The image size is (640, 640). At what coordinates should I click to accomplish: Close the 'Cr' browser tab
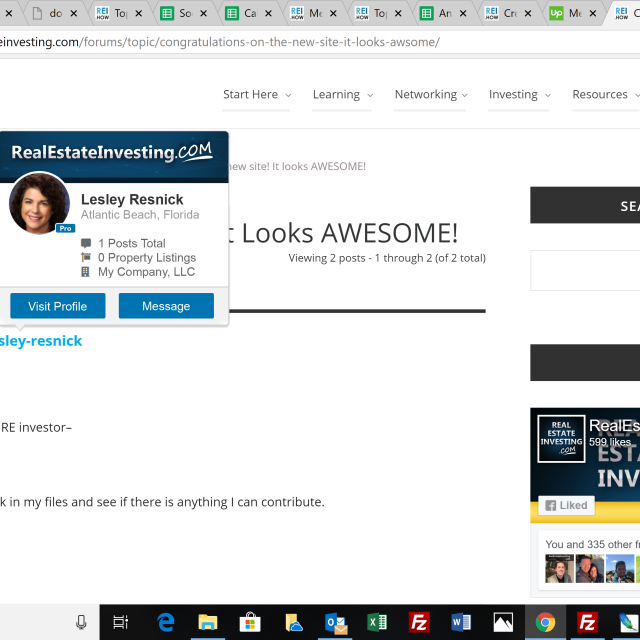[x=528, y=13]
